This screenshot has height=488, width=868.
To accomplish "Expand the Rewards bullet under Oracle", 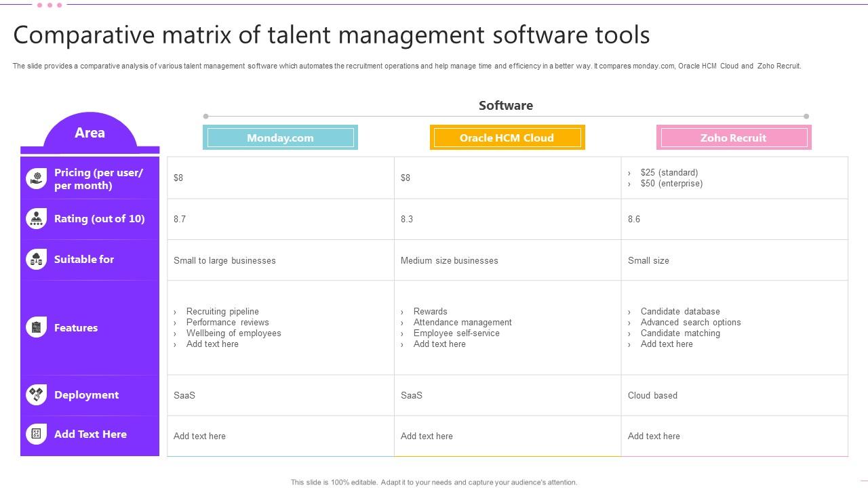I will (x=430, y=311).
